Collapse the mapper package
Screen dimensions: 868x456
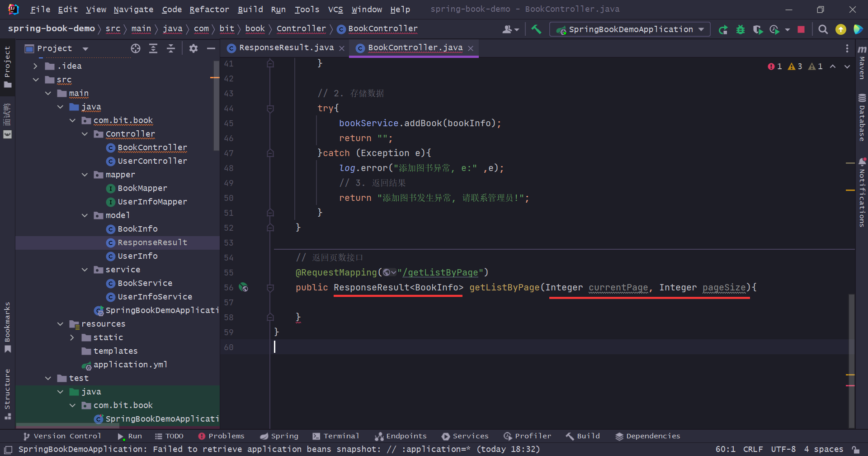coord(85,175)
